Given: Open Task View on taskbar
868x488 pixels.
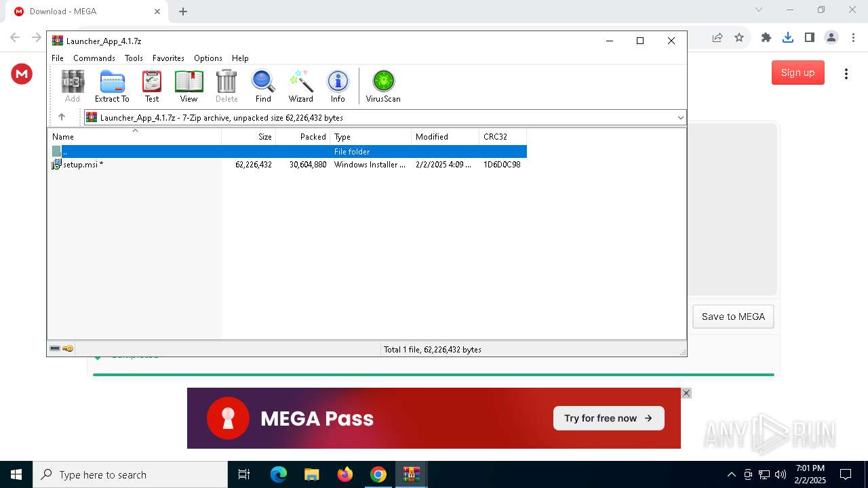Looking at the screenshot, I should (x=244, y=474).
